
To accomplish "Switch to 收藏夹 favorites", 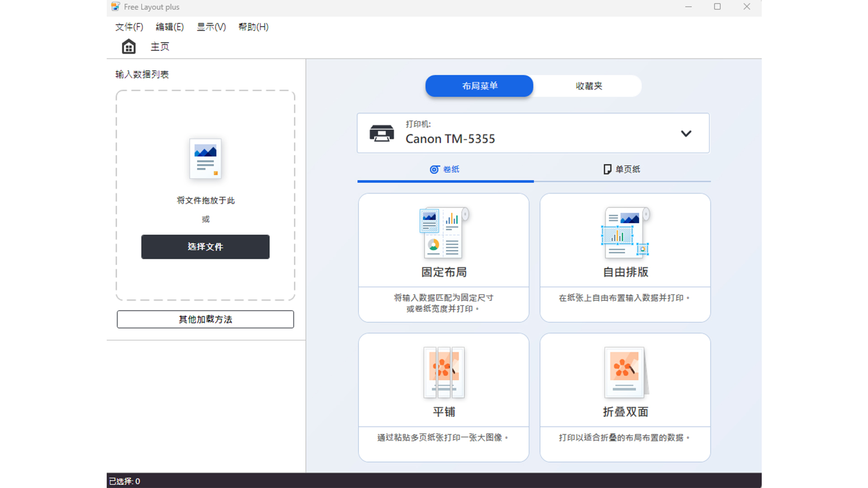I will point(589,86).
